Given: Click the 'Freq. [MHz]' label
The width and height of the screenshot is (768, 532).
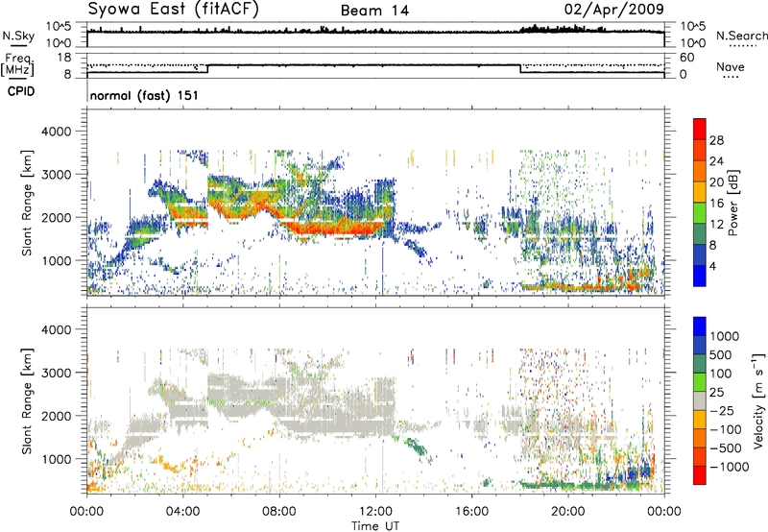Looking at the screenshot, I should [x=17, y=64].
